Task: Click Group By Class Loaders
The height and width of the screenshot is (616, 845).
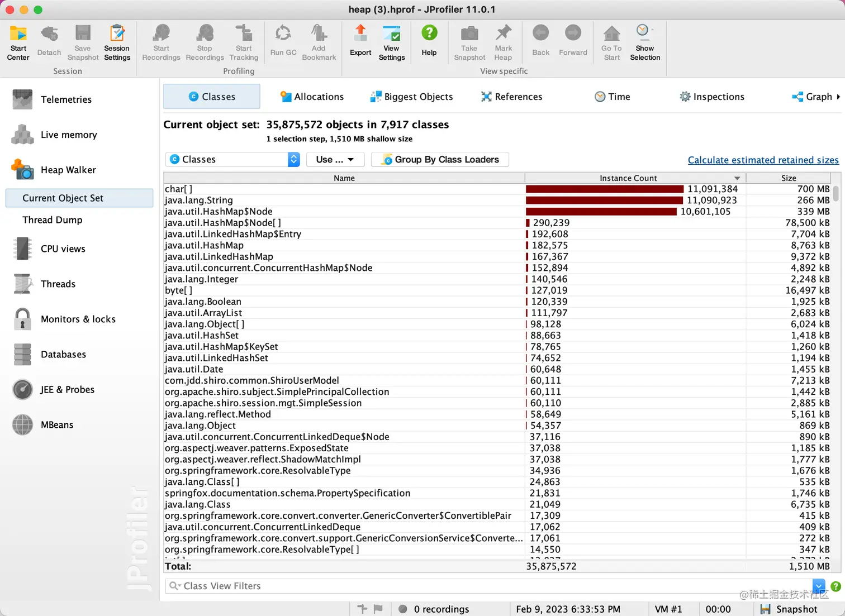Action: point(440,159)
